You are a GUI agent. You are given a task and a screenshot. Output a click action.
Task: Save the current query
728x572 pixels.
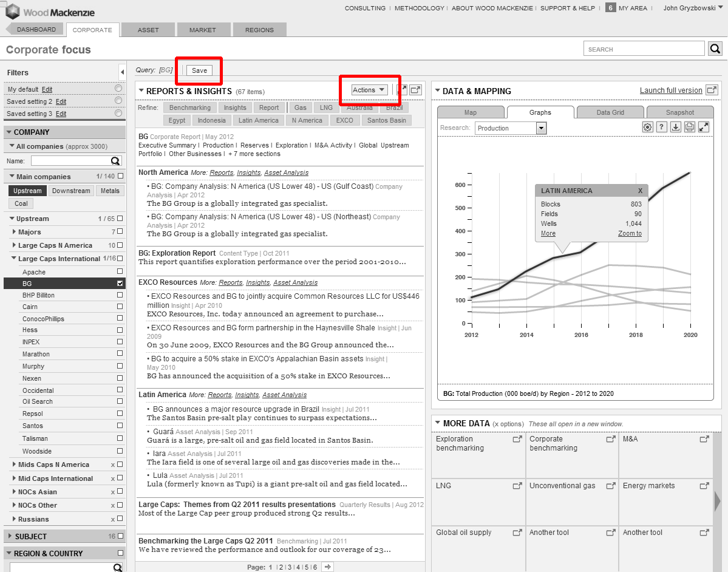coord(200,70)
